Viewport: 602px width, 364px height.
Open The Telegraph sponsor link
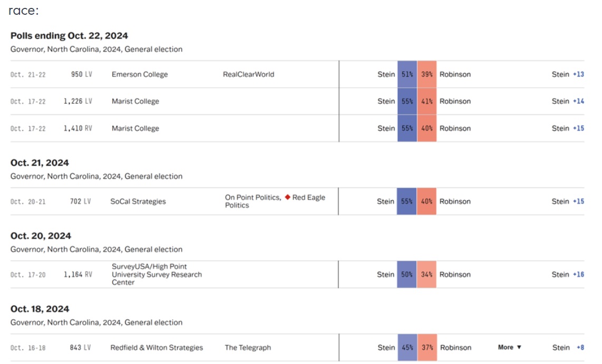point(248,347)
